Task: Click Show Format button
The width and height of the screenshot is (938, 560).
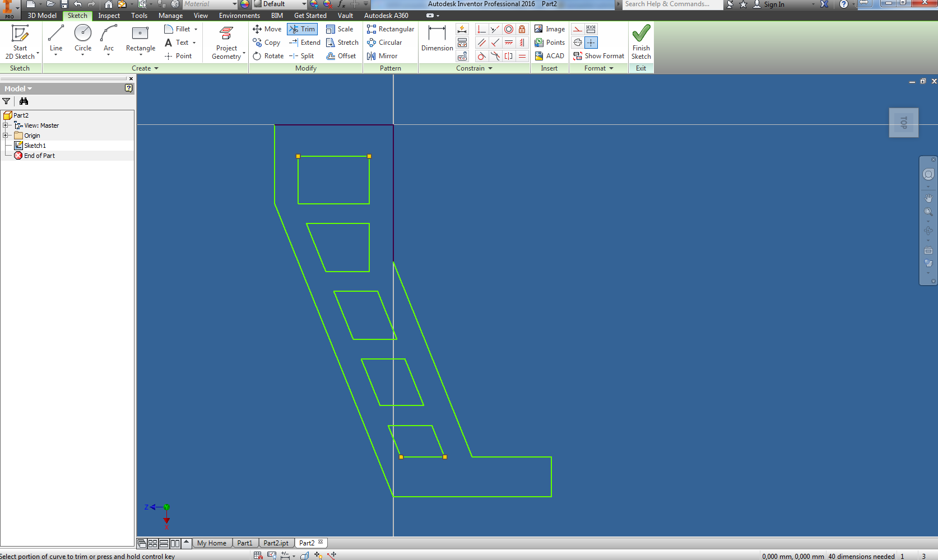Action: tap(598, 56)
